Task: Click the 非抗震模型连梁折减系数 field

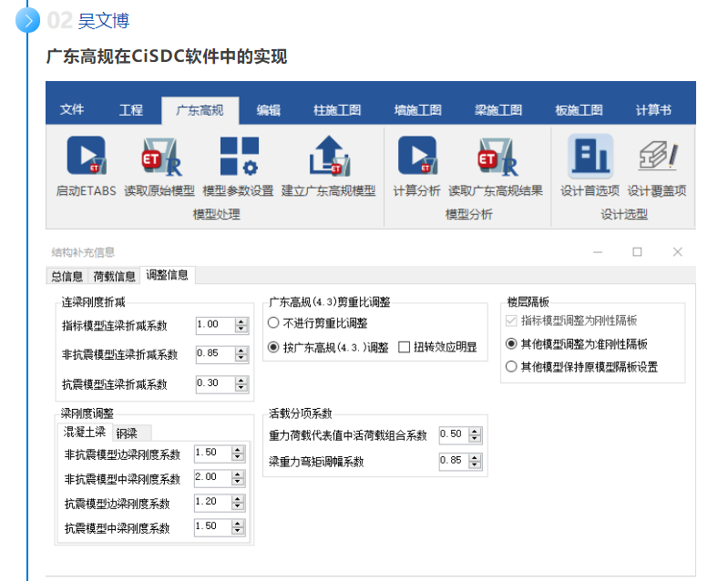Action: coord(214,353)
